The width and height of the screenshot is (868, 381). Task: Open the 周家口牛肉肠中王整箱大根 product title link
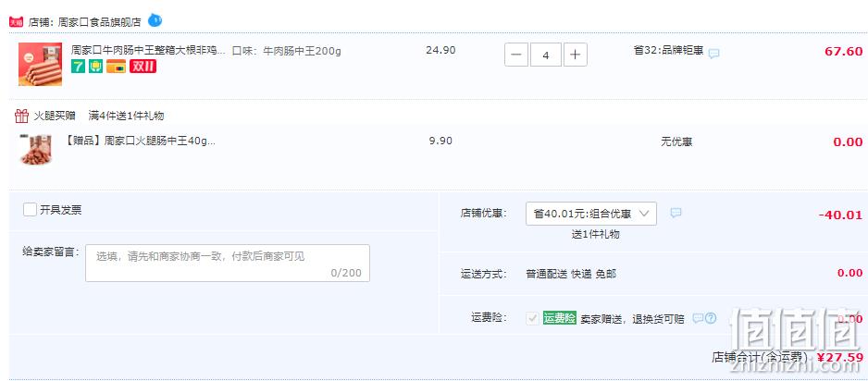[x=148, y=50]
